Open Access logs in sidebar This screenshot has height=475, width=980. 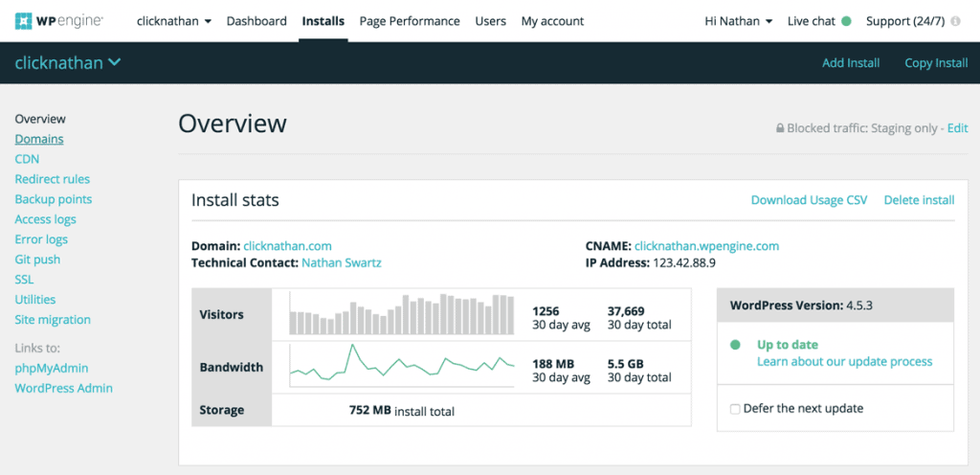pyautogui.click(x=46, y=219)
